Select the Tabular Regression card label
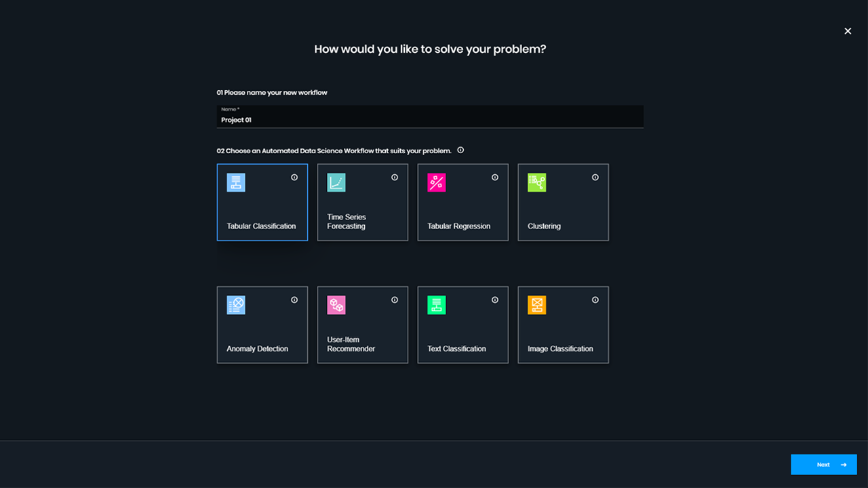Screen dimensions: 868x488 click(458, 226)
